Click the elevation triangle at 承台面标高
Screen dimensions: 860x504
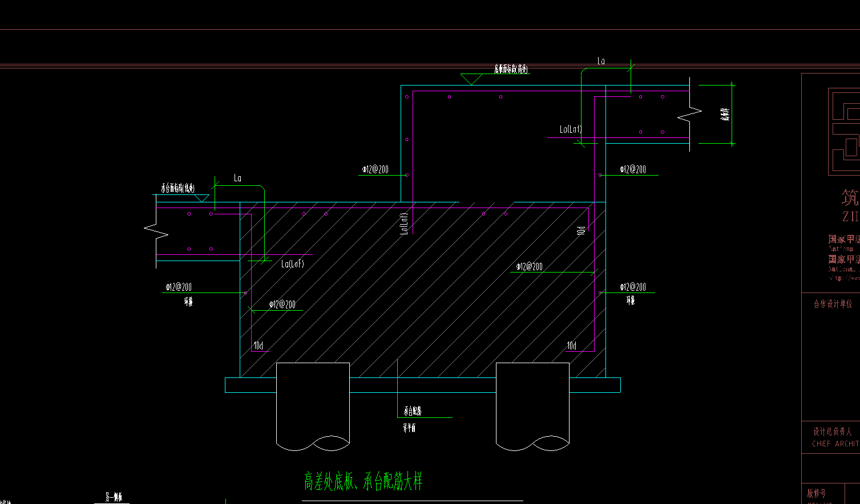tap(201, 198)
